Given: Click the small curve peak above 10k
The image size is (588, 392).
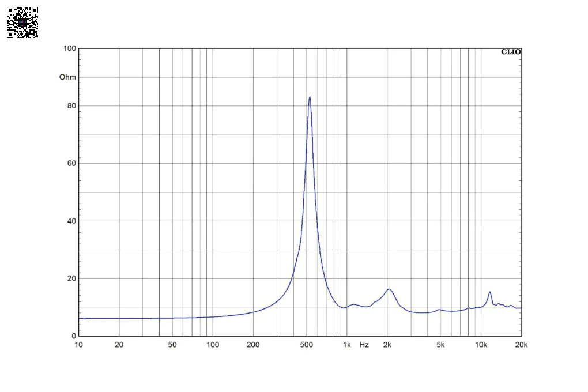Looking at the screenshot, I should [x=489, y=292].
